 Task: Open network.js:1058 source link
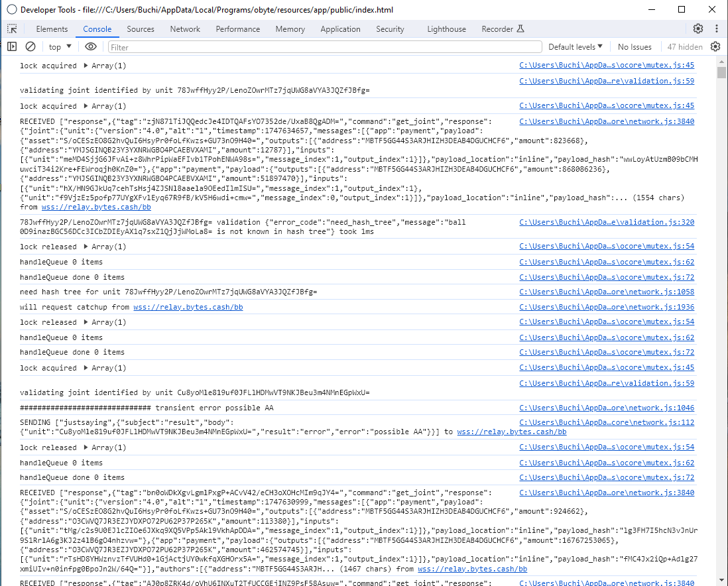pos(607,292)
